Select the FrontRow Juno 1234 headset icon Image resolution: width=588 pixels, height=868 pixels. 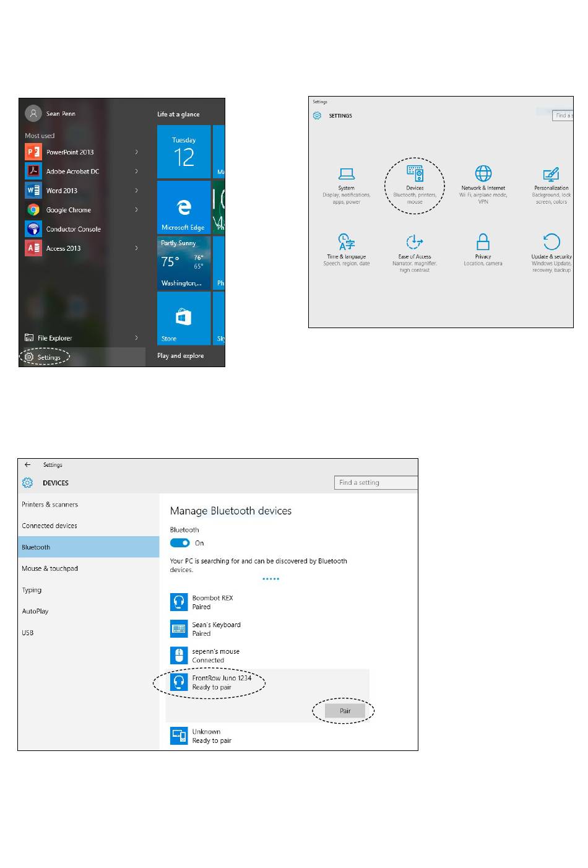pyautogui.click(x=179, y=682)
